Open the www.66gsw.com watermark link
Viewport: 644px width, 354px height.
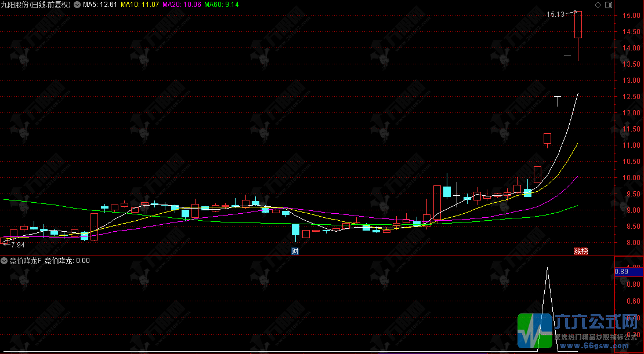click(x=593, y=346)
